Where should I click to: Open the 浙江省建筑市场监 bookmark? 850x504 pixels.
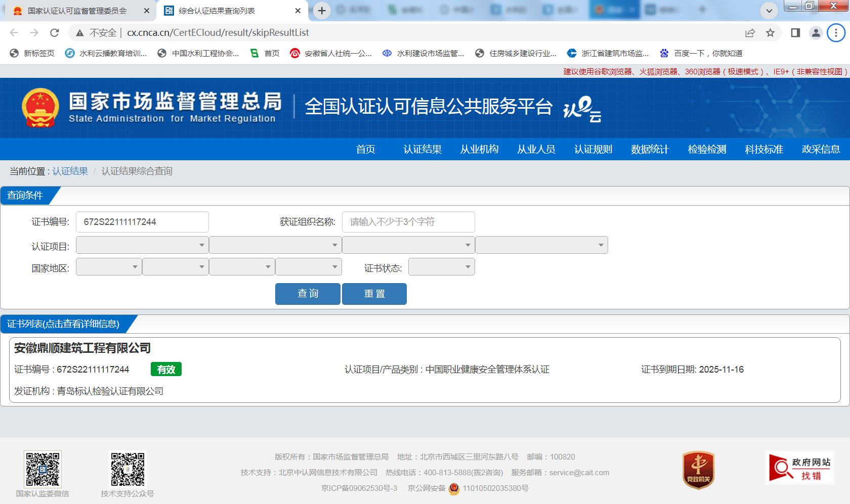click(x=608, y=53)
